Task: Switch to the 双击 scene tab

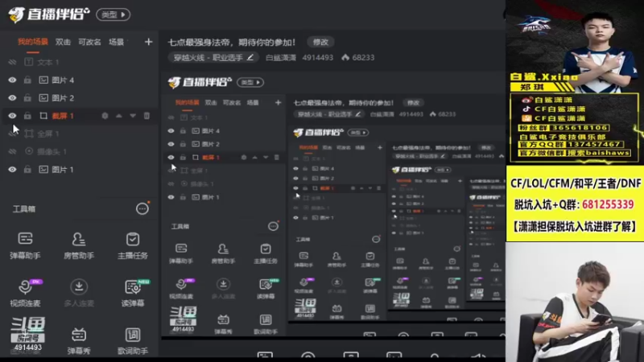Action: [63, 42]
